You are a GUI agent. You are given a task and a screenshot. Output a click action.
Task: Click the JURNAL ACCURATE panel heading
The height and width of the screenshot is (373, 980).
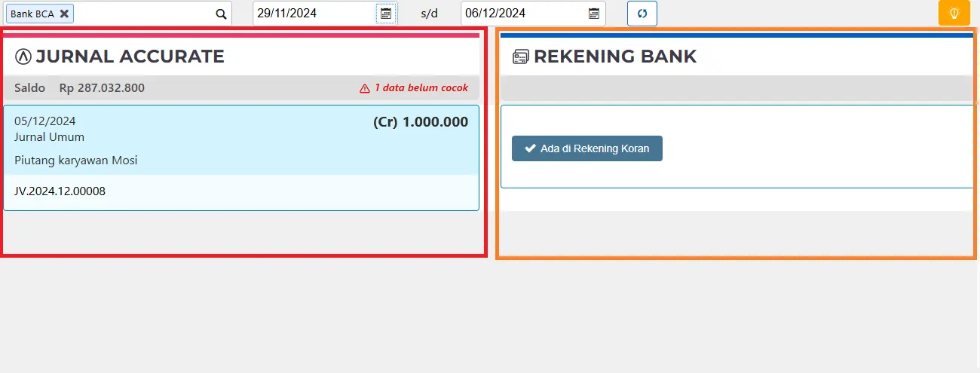(130, 57)
